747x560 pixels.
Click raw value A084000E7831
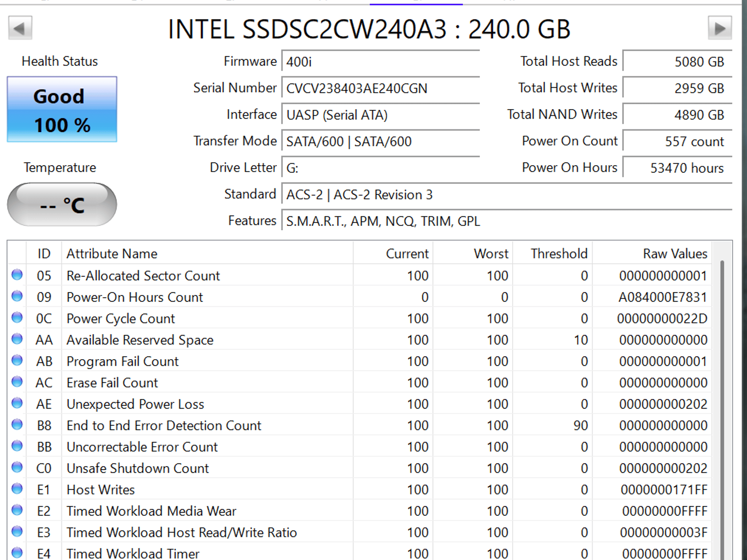coord(663,297)
